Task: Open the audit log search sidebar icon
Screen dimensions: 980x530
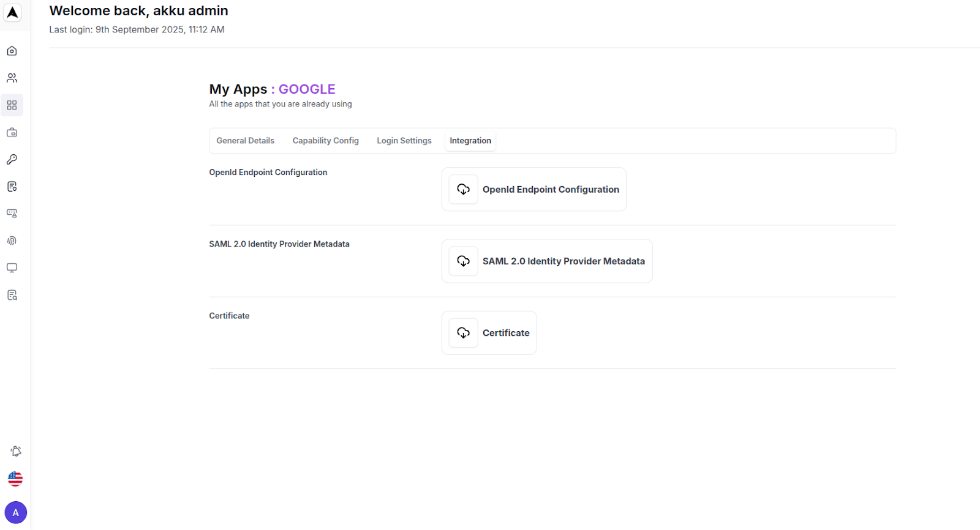Action: (x=12, y=295)
